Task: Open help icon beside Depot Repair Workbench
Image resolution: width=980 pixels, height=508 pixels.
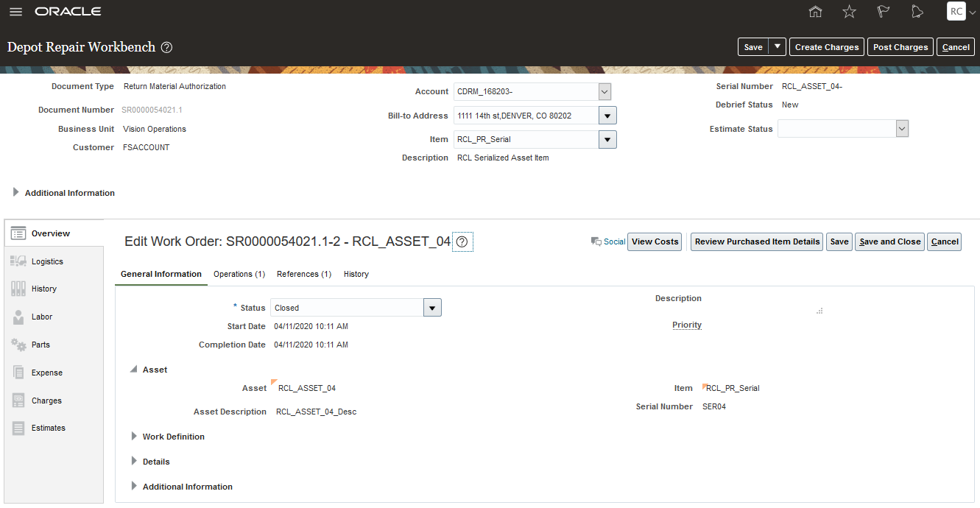Action: coord(166,47)
